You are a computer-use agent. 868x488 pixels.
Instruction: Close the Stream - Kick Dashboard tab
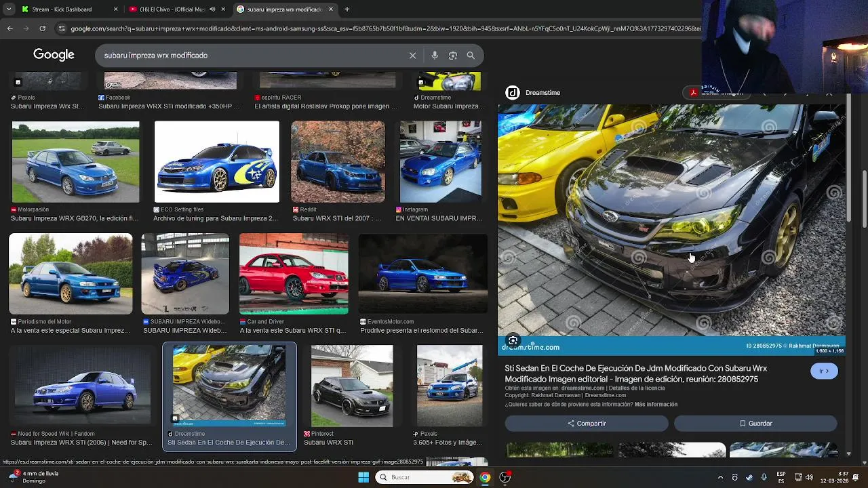(115, 9)
